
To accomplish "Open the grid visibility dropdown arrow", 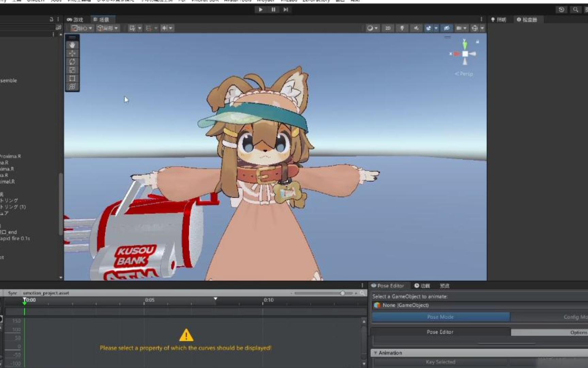I will tap(140, 28).
